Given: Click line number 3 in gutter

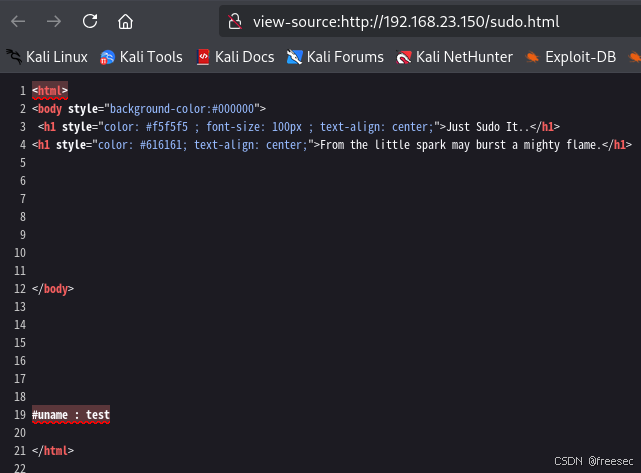Looking at the screenshot, I should pos(23,127).
